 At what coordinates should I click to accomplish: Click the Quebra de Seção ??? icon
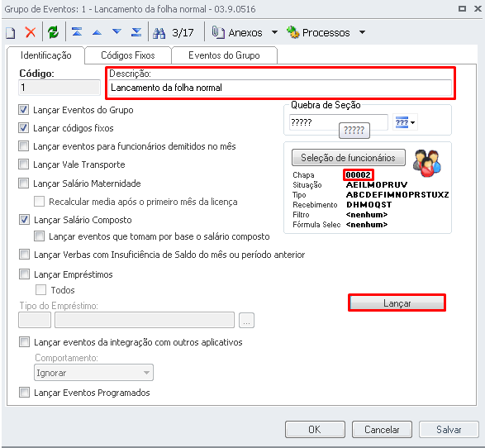(402, 122)
